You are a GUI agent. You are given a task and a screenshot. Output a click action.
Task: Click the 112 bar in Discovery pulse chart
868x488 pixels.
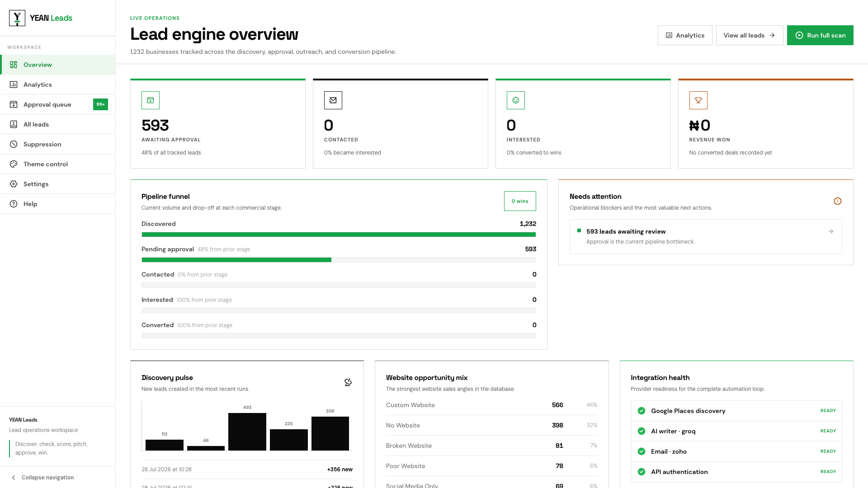165,445
